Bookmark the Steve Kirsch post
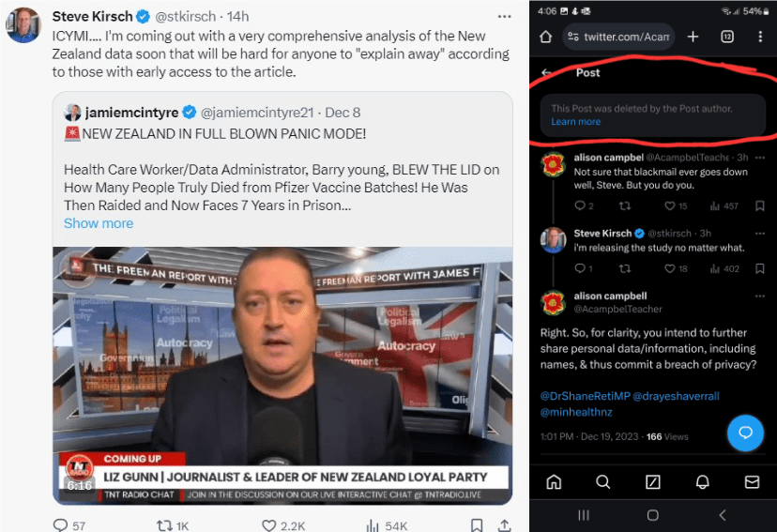This screenshot has width=777, height=532. point(478,524)
